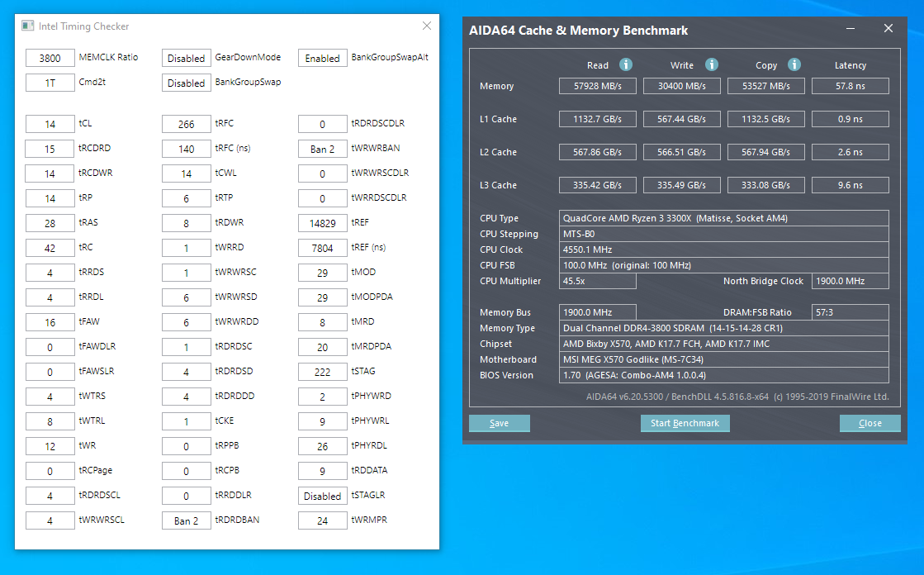Click the BIOS Version field
The image size is (924, 575).
click(723, 375)
